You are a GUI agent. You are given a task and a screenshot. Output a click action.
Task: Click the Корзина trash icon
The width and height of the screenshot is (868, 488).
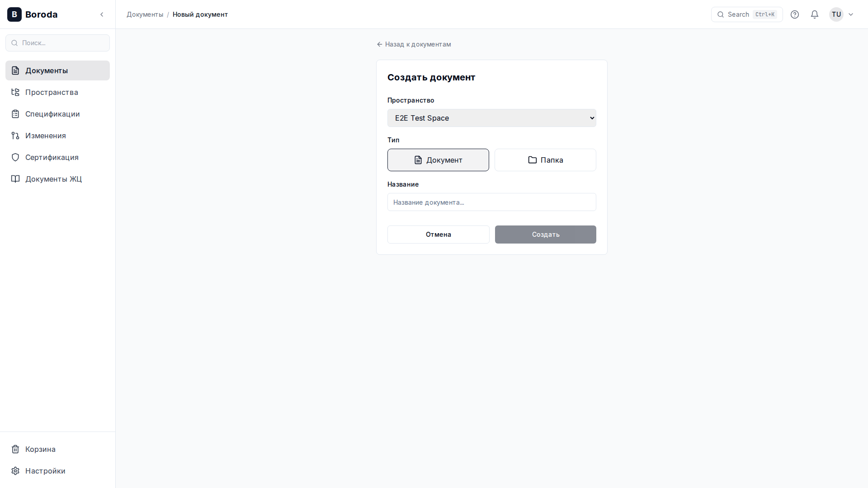coord(15,449)
